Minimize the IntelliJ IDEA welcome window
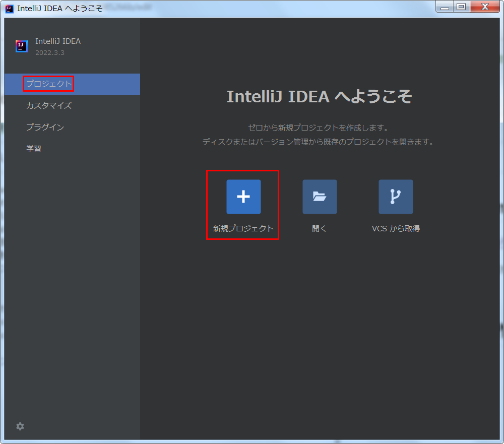This screenshot has height=444, width=504. (445, 7)
